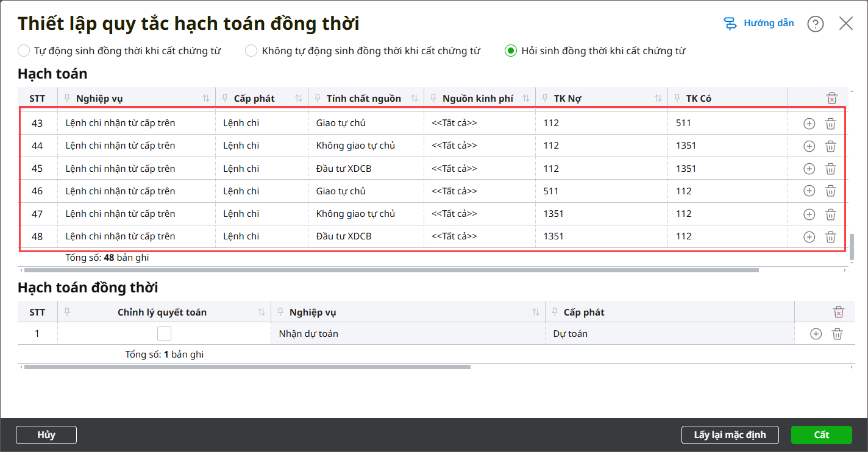Restore defaults with Lấy lại mặc định
The image size is (868, 452).
tap(730, 435)
